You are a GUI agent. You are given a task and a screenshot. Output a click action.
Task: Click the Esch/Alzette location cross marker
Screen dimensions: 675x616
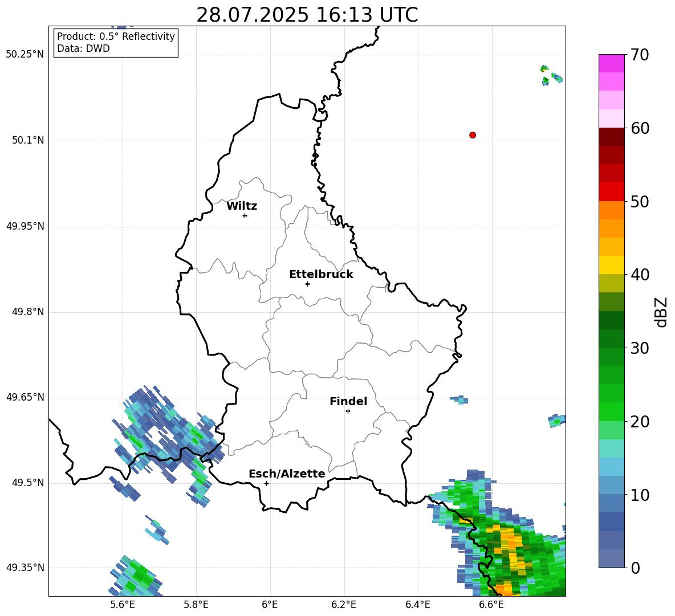pos(266,483)
